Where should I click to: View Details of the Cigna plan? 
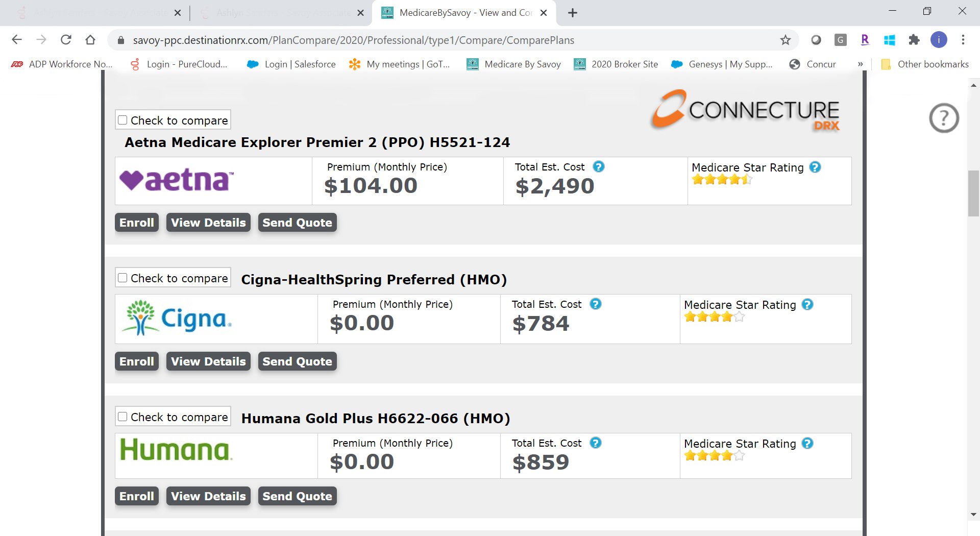pyautogui.click(x=208, y=361)
